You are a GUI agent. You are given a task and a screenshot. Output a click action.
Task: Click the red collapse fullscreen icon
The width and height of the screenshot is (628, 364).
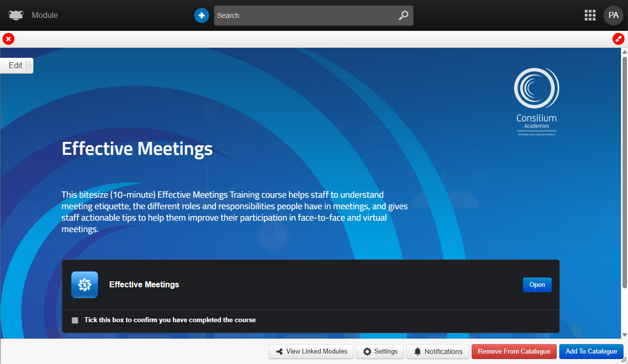click(x=618, y=39)
